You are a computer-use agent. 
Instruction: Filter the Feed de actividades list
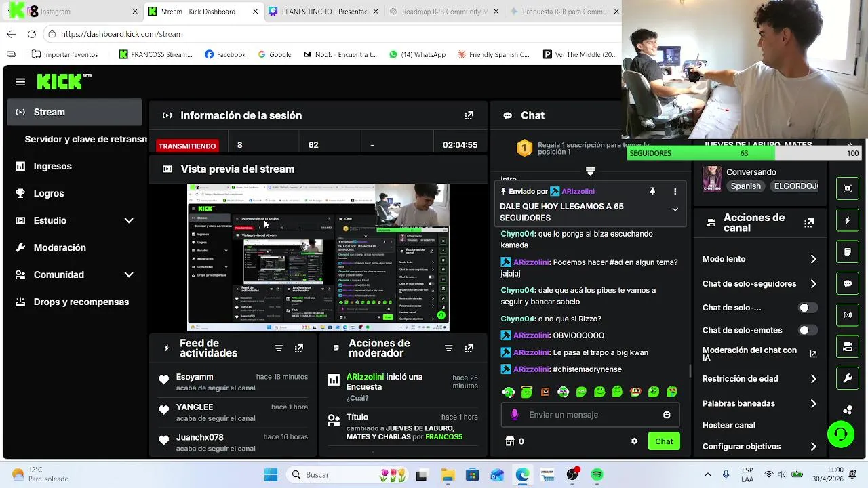pyautogui.click(x=279, y=348)
